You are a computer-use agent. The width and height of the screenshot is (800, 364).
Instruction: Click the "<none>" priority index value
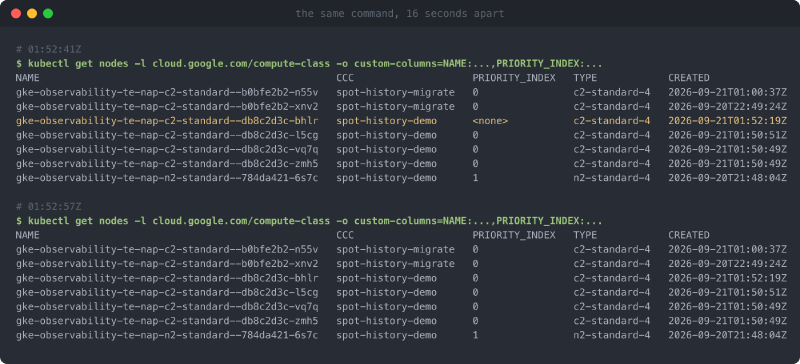click(x=490, y=121)
